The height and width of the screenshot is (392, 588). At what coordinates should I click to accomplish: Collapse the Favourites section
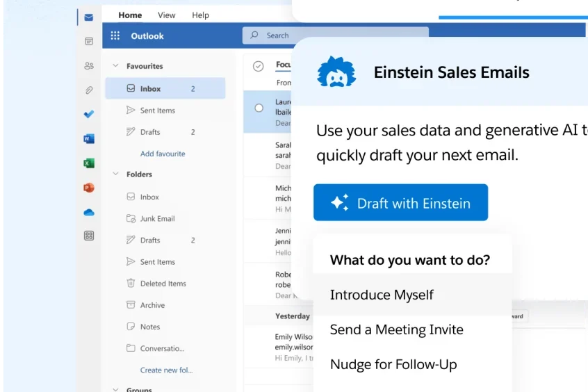(x=115, y=65)
